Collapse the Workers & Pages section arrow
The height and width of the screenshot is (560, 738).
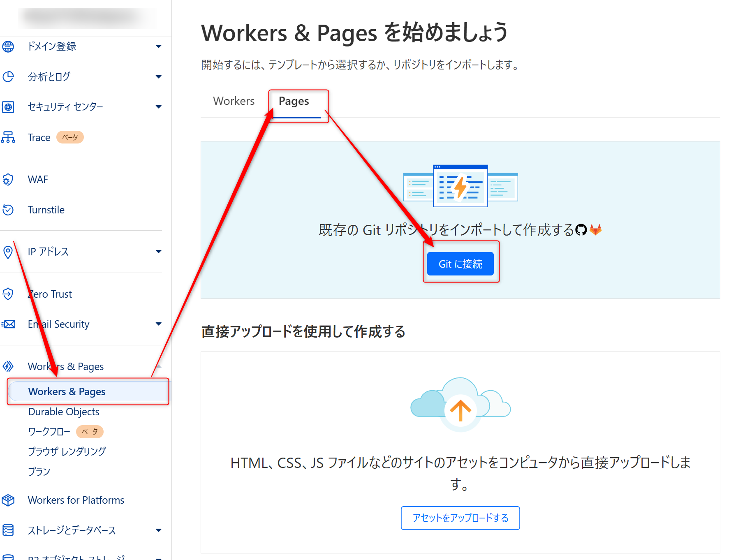tap(159, 366)
